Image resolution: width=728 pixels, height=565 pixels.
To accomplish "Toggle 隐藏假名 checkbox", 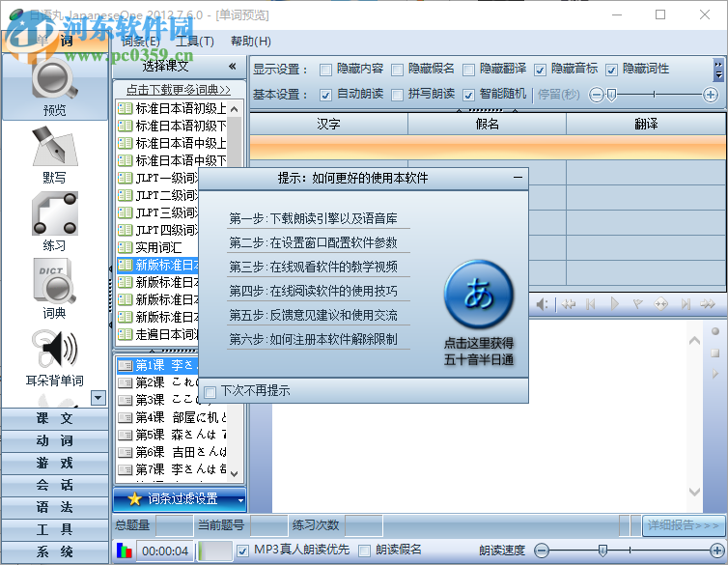I will 397,71.
